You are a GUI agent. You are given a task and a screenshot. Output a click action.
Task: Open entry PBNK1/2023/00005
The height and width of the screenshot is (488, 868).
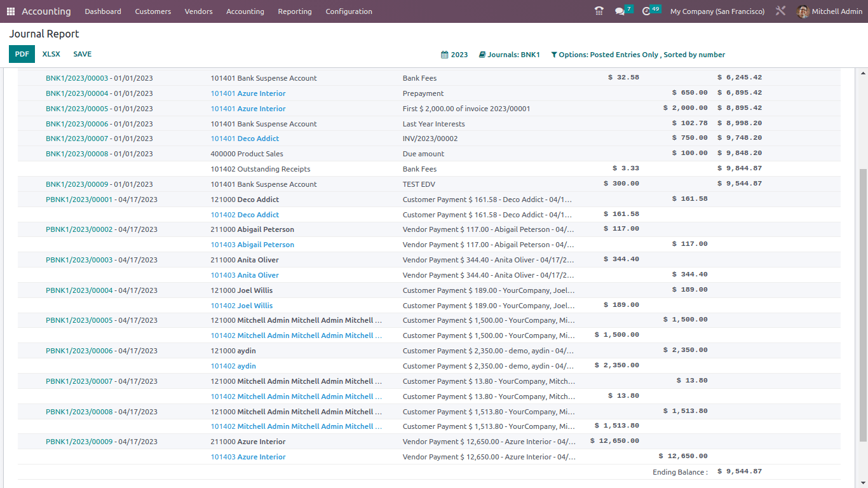pos(79,320)
